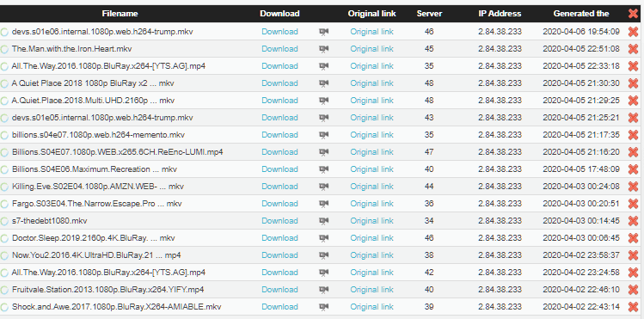Download Fruitvale.Station.2013 mp4
Screen dimensions: 644x319
[279, 290]
